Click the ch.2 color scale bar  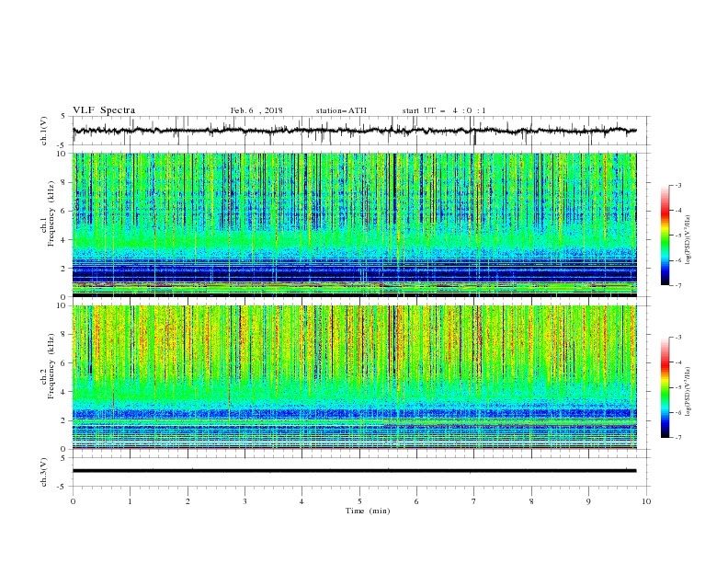(665, 387)
